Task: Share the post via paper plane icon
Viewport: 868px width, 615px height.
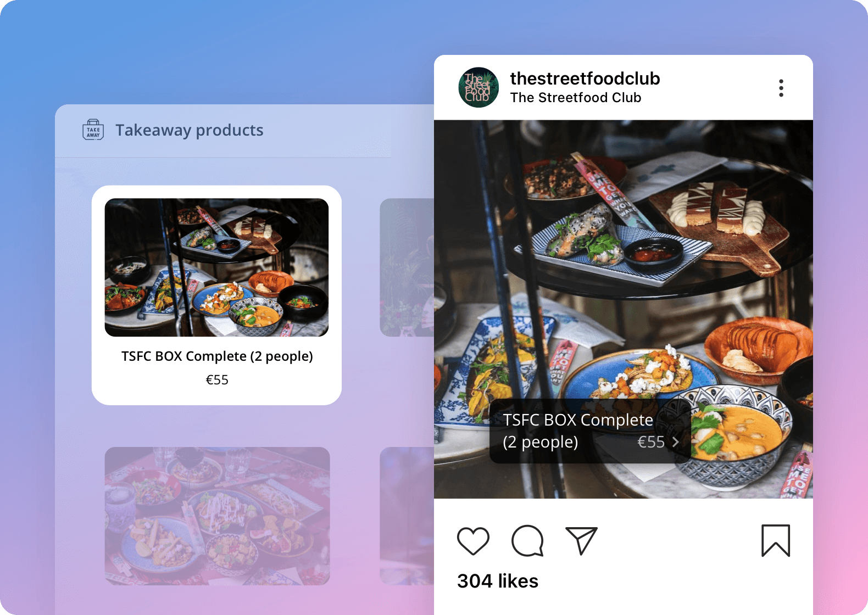Action: pos(581,541)
